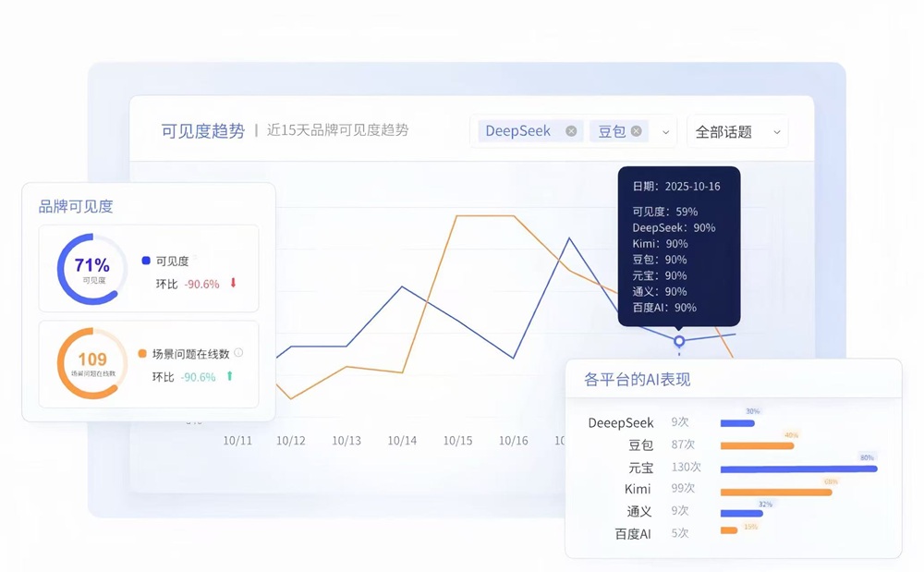Click the highlighted data point under the tooltip

click(679, 341)
